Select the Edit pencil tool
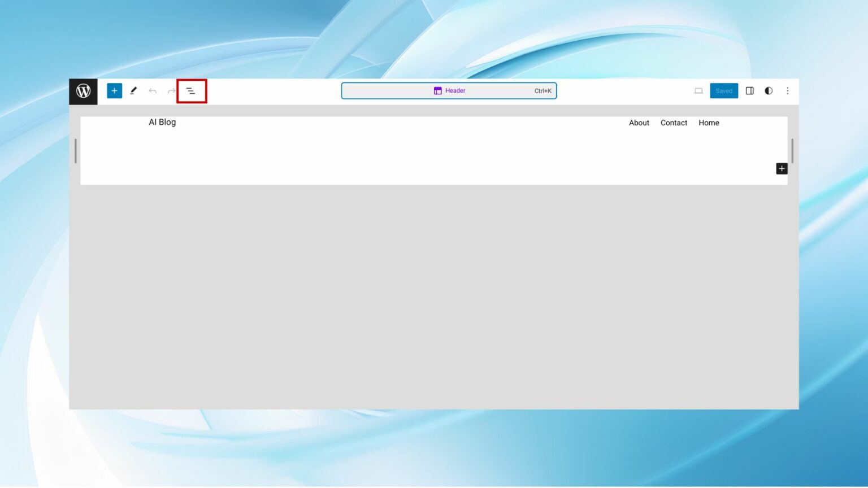The width and height of the screenshot is (868, 488). (x=133, y=90)
